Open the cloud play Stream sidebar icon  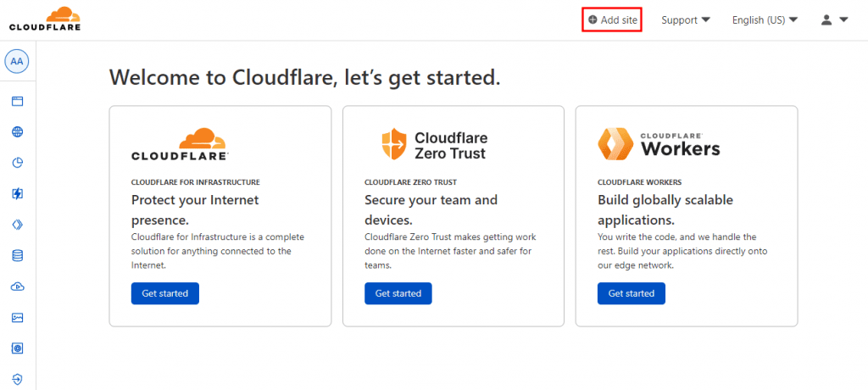[17, 287]
